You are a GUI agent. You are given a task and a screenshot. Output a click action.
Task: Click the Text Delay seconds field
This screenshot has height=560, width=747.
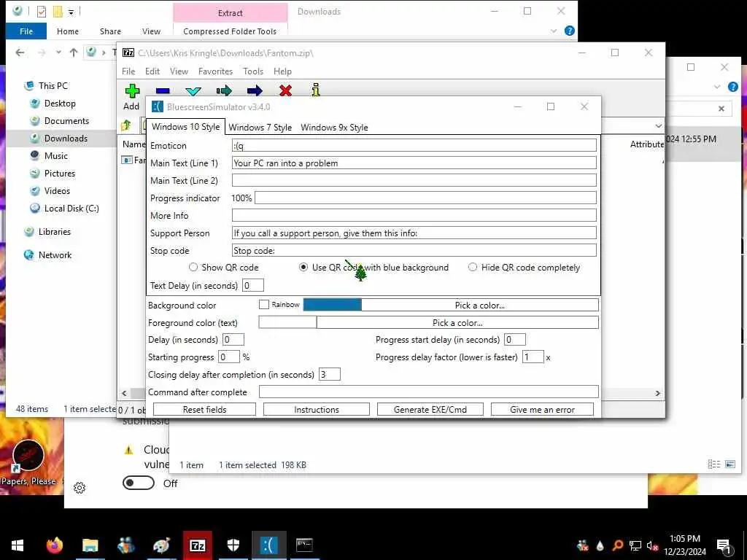tap(253, 285)
